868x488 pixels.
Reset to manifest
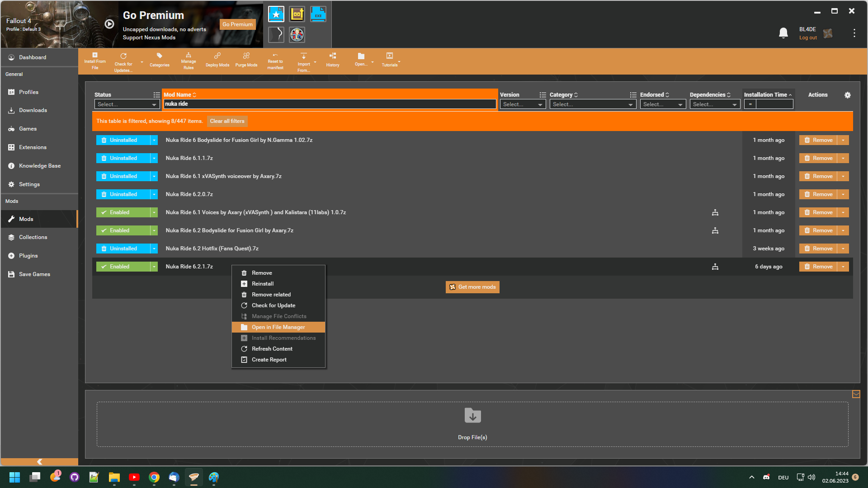[275, 61]
